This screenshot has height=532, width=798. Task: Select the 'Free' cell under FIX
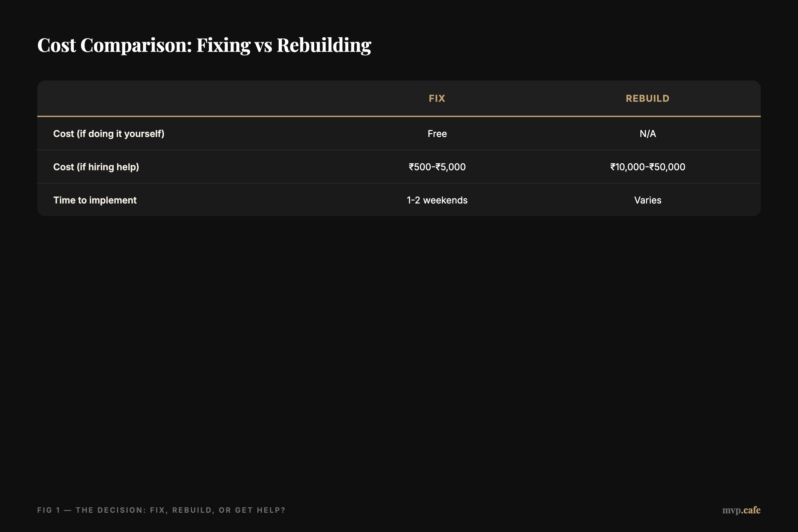point(437,134)
